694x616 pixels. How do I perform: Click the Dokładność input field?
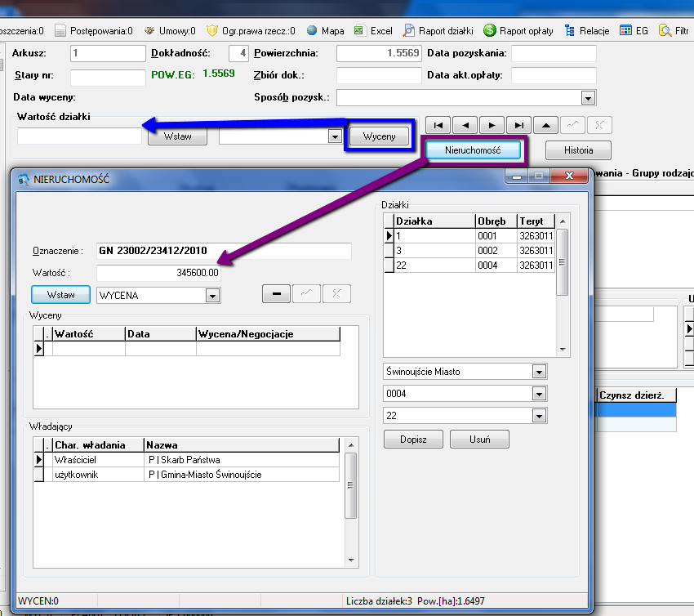tap(238, 53)
